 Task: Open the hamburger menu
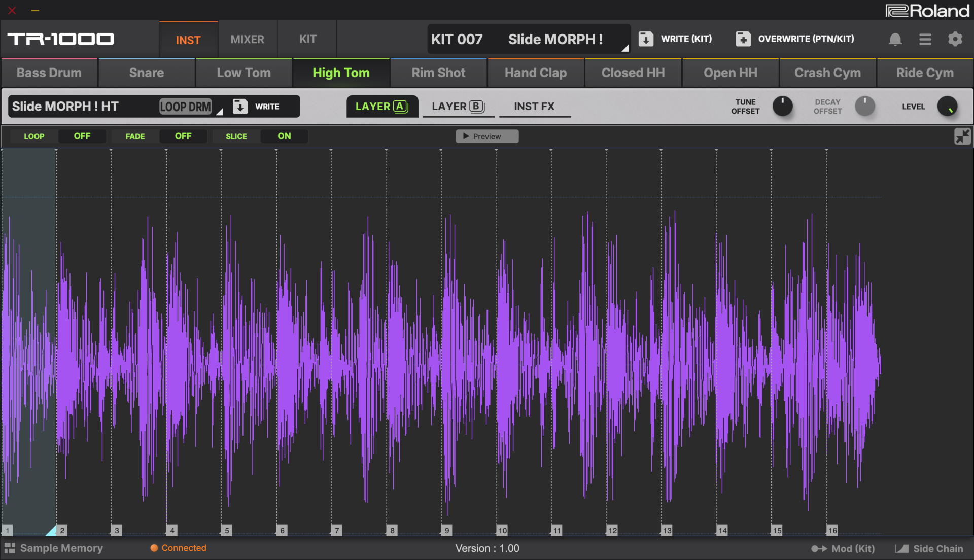click(x=925, y=39)
